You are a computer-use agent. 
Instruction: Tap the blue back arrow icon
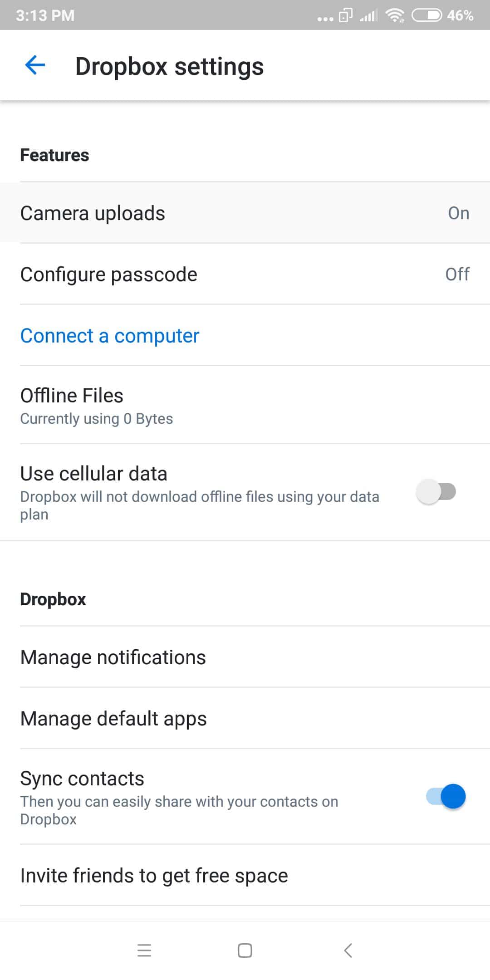point(35,65)
